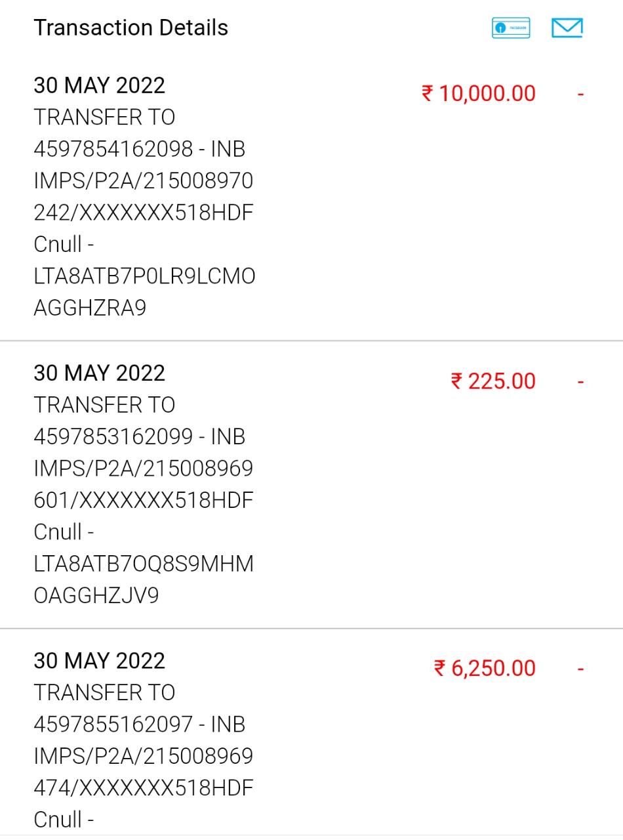Select the ₹ 6,250.00 transaction amount
The height and width of the screenshot is (840, 623).
coord(485,668)
